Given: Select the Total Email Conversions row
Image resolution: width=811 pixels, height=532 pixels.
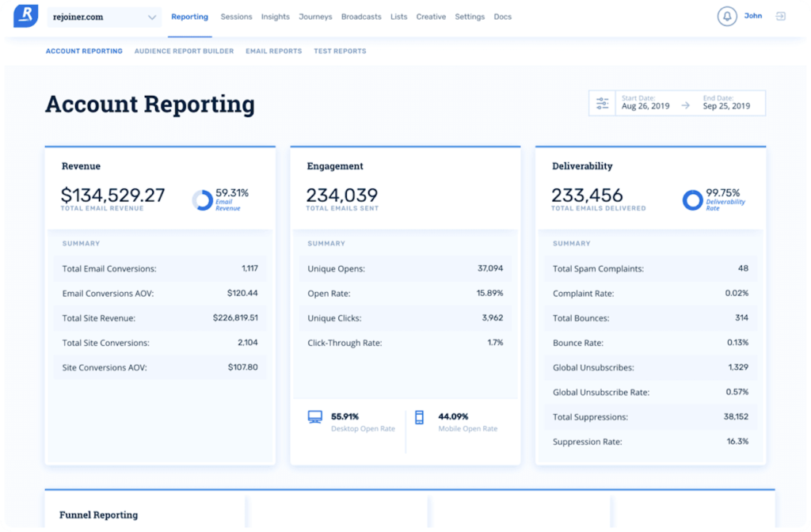Looking at the screenshot, I should 160,269.
